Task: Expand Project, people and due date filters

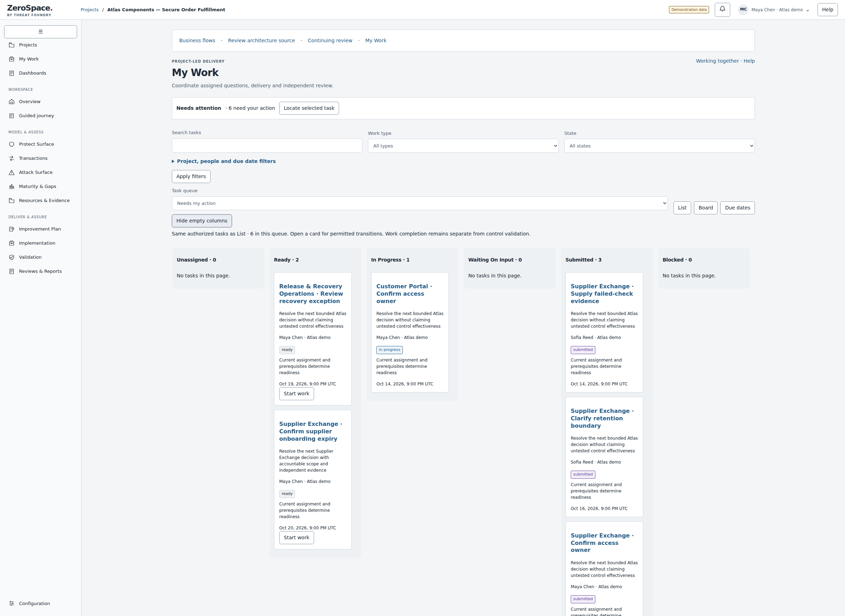Action: coord(224,161)
